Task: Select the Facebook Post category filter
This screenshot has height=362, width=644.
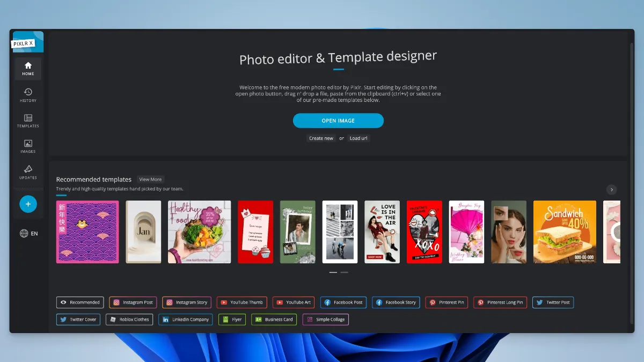Action: click(x=343, y=302)
